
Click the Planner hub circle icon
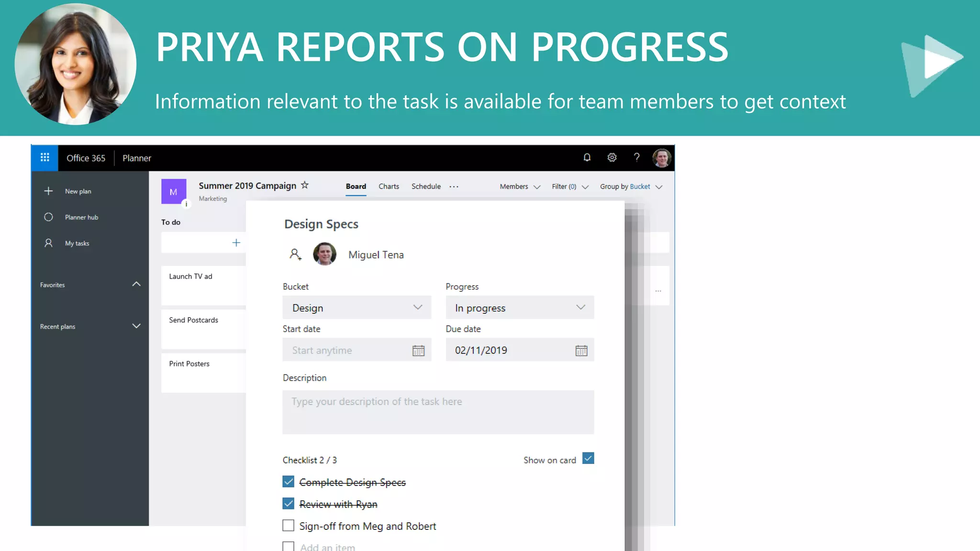pos(48,217)
